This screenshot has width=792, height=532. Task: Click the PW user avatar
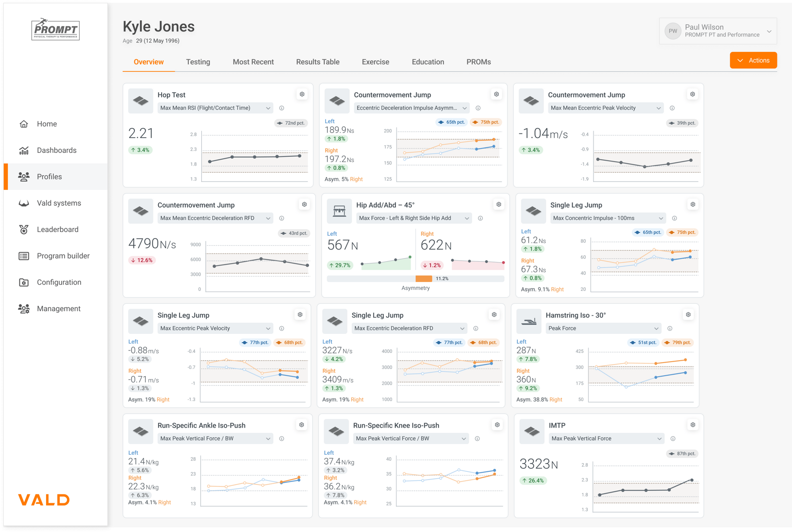click(673, 31)
